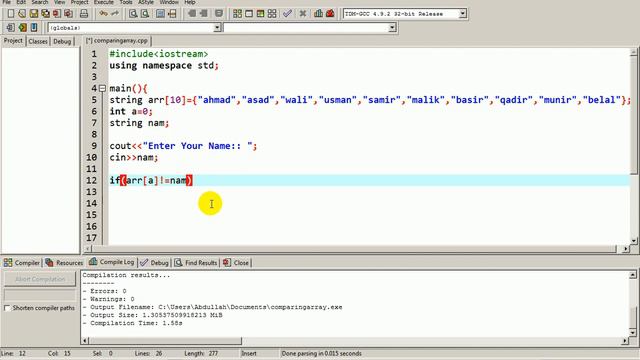640x360 pixels.
Task: Click the Open file toolbar icon
Action: point(22,13)
